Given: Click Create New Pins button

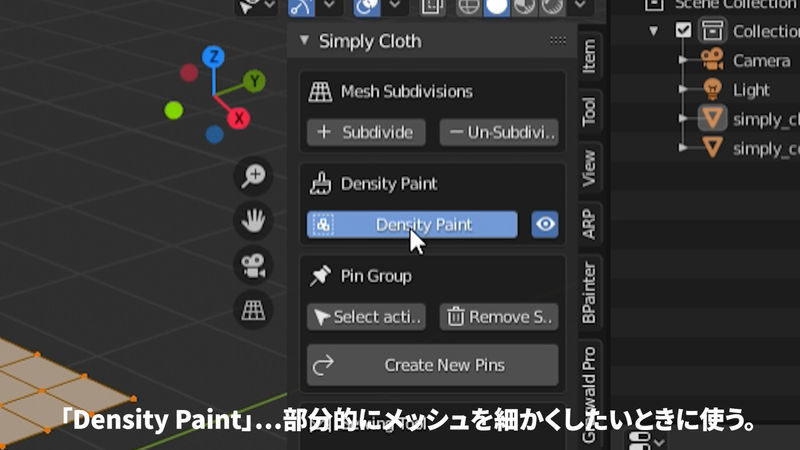Looking at the screenshot, I should 433,365.
